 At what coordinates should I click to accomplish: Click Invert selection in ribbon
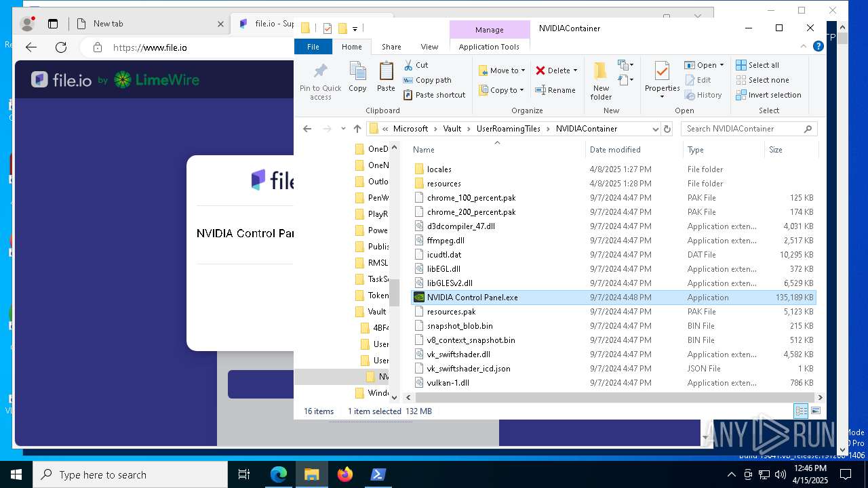769,95
